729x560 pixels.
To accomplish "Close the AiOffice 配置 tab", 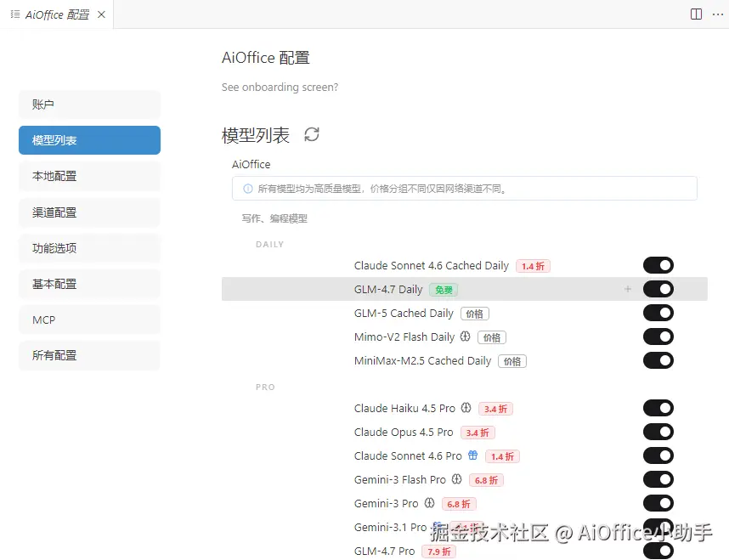I will click(x=101, y=14).
